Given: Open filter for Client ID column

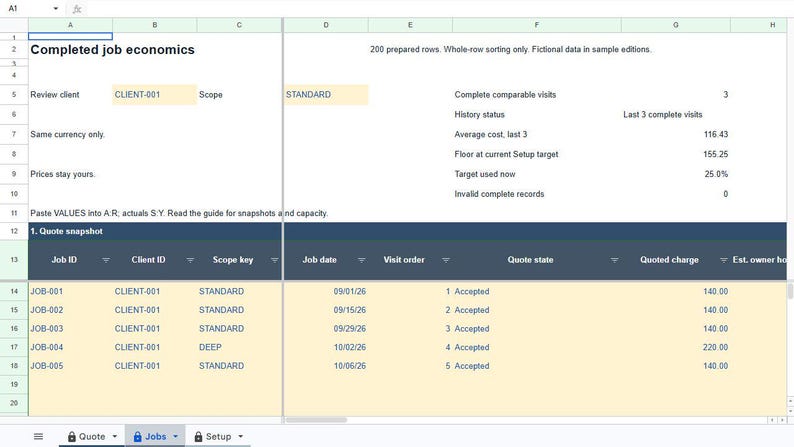Looking at the screenshot, I should point(190,260).
